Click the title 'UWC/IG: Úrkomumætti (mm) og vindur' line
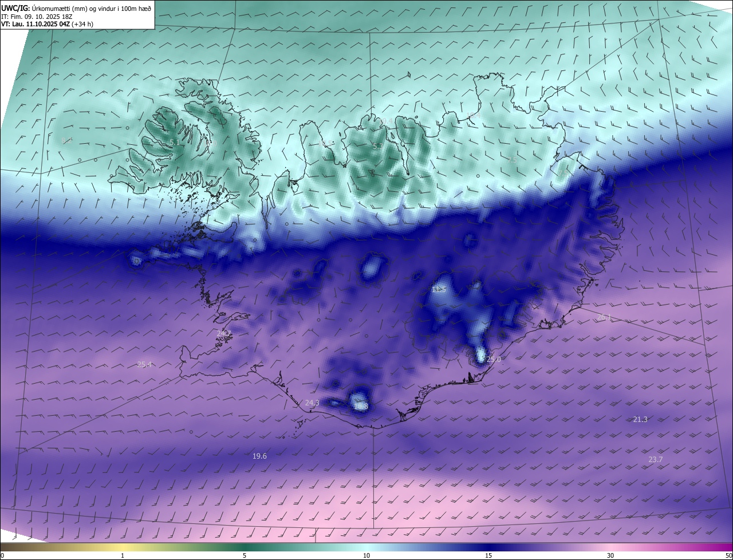 click(76, 8)
